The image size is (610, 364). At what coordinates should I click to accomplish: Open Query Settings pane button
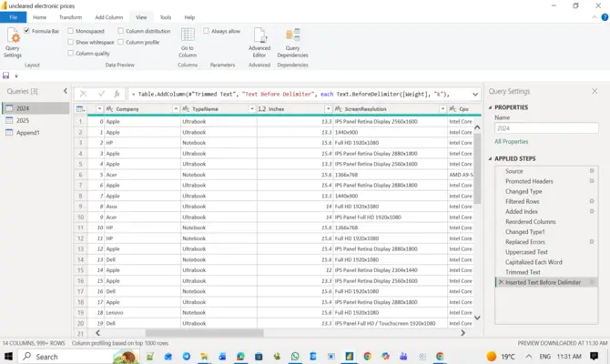13,43
